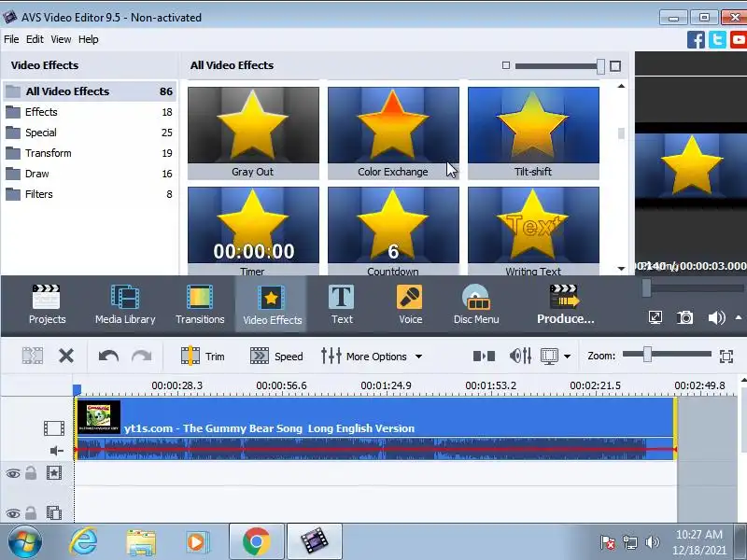747x560 pixels.
Task: Click the effects list scroll up arrow
Action: (x=621, y=86)
